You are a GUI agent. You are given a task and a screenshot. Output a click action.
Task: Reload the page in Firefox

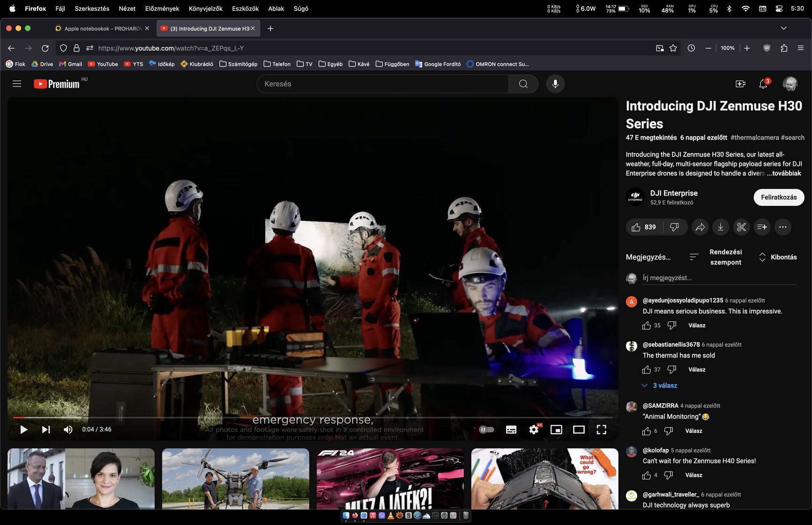coord(45,48)
